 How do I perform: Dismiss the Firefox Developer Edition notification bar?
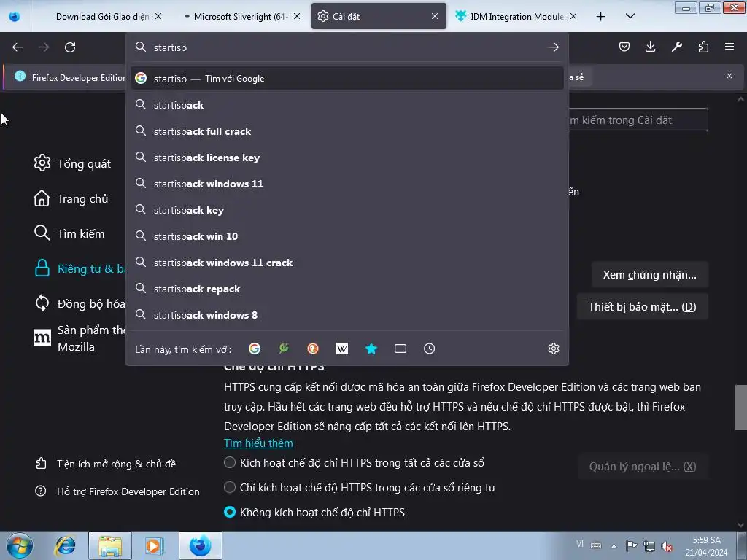[729, 76]
